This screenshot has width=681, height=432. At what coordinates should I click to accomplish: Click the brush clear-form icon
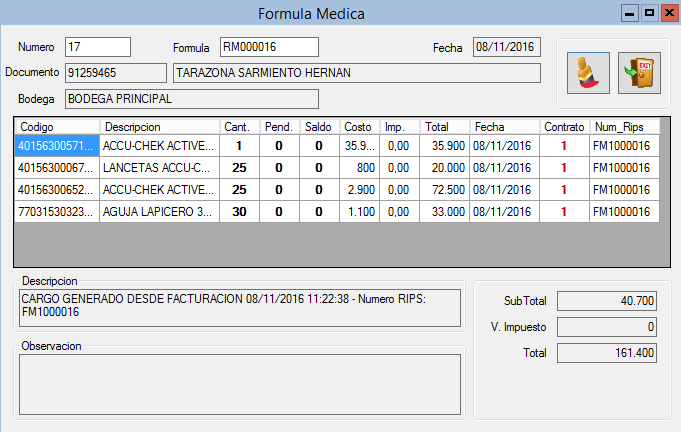pos(588,74)
